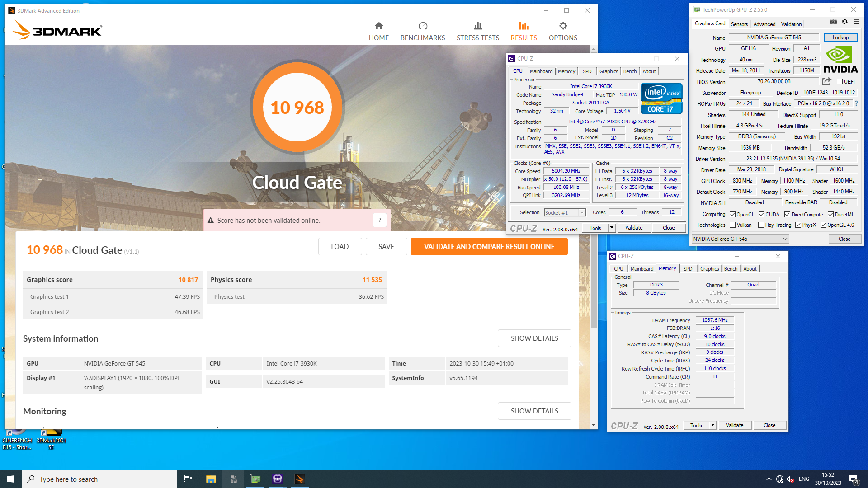Open File Explorer from the taskbar

211,479
